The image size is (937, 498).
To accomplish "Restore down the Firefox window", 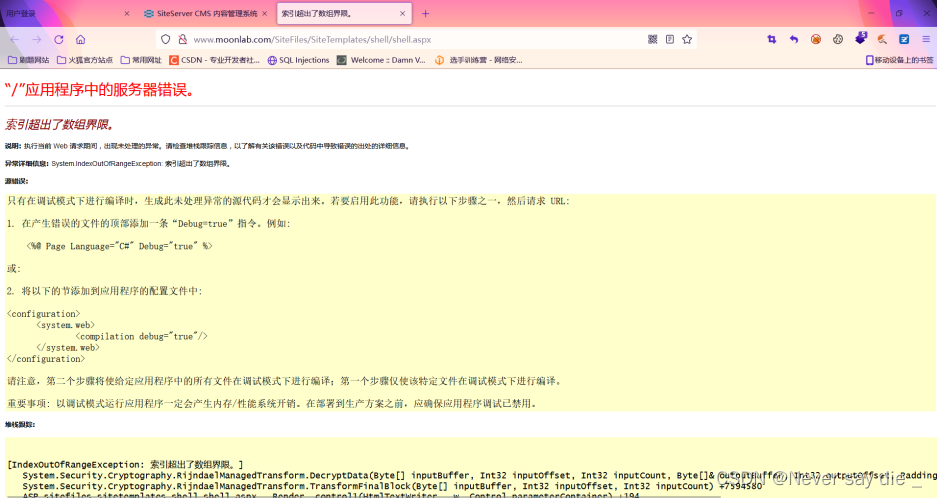I will (x=899, y=13).
